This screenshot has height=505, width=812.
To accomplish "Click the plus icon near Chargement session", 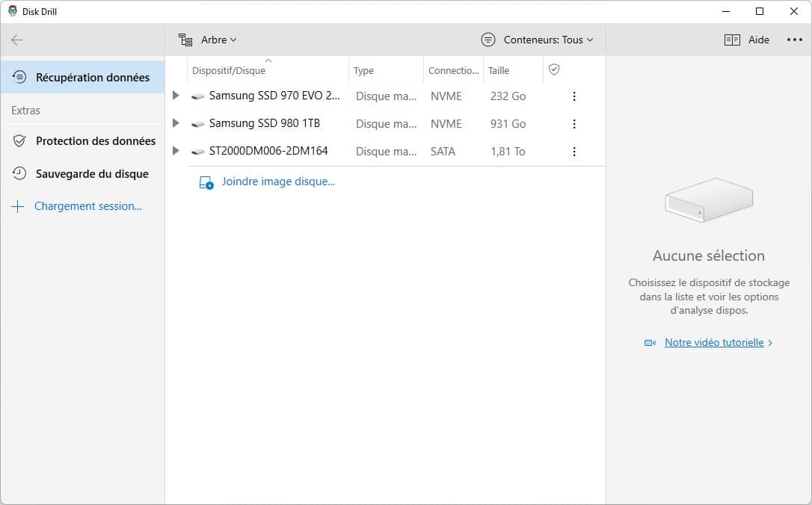I will point(18,206).
